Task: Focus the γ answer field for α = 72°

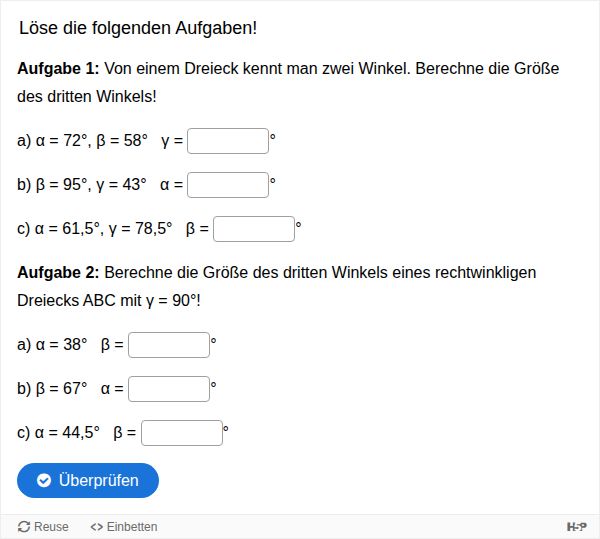Action: click(x=228, y=141)
